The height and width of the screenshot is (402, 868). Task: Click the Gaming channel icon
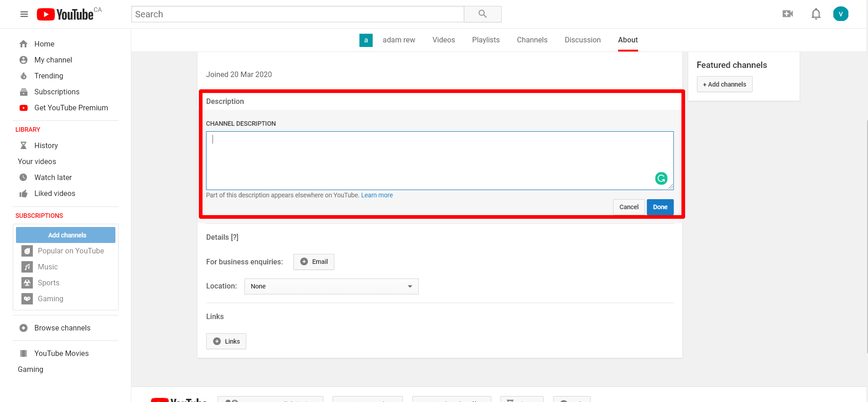click(x=27, y=299)
